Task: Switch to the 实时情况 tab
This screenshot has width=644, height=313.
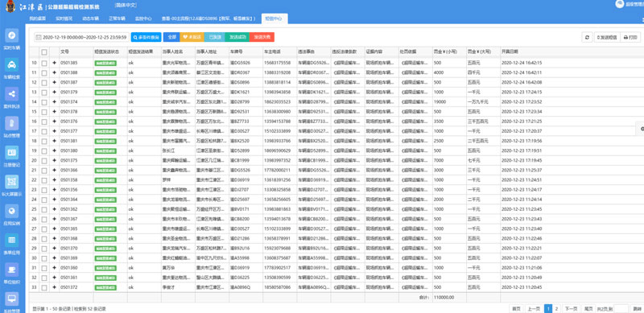Action: (x=64, y=19)
